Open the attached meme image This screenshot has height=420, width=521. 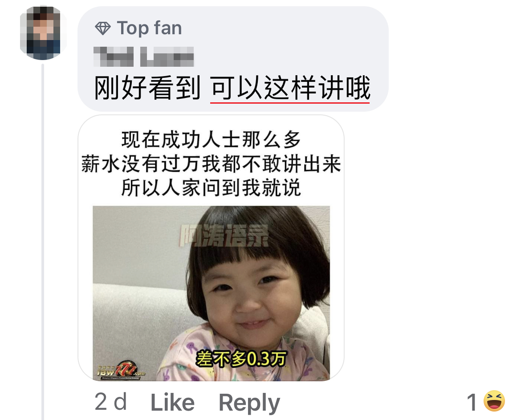pyautogui.click(x=211, y=248)
